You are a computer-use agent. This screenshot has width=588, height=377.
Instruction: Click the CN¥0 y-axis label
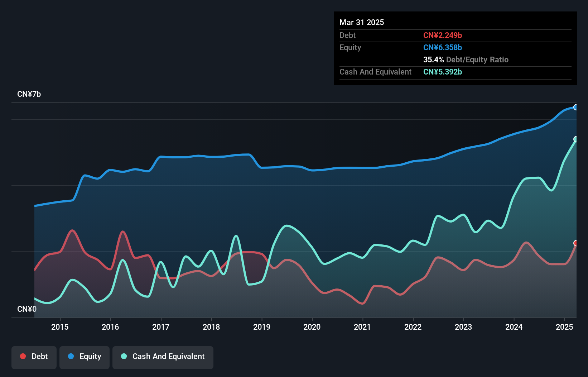click(x=27, y=309)
